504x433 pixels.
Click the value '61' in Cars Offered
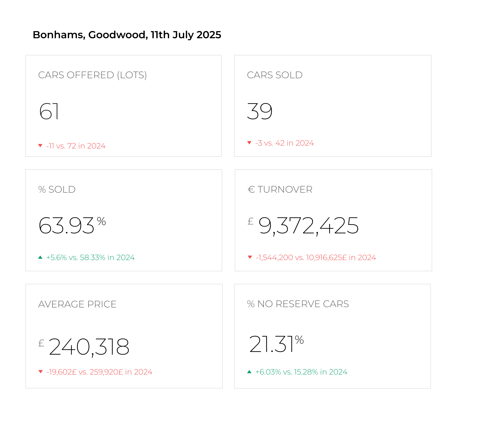pos(49,111)
